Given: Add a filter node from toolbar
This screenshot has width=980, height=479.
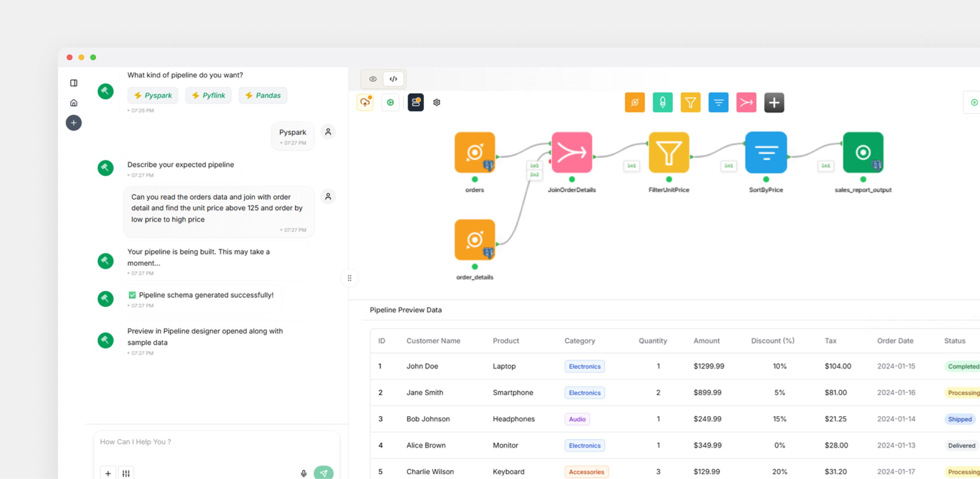Looking at the screenshot, I should (690, 102).
